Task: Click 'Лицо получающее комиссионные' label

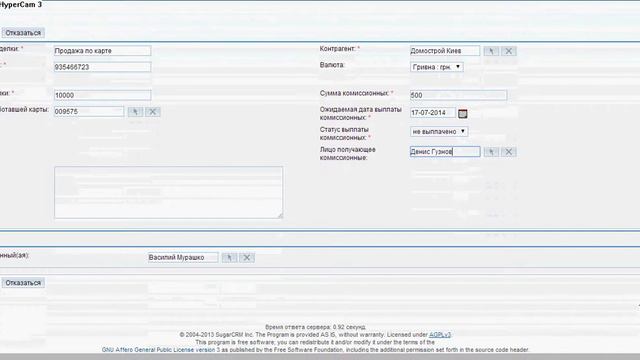Action: coord(347,153)
